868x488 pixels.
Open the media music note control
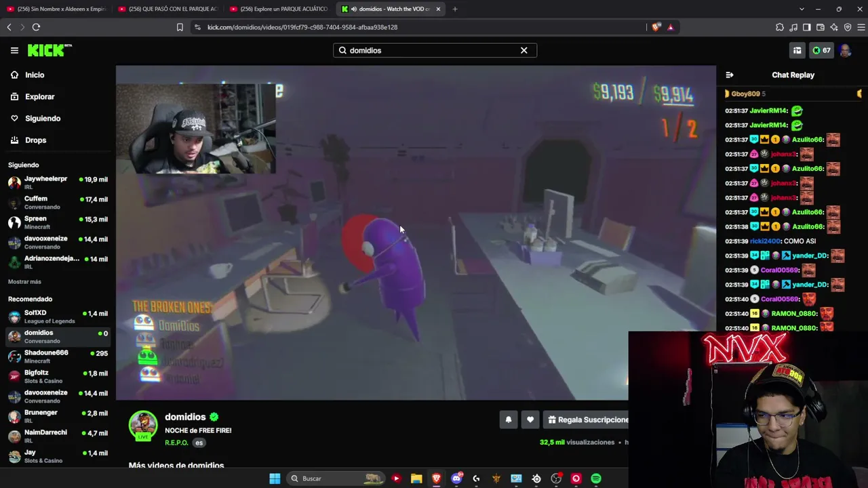pyautogui.click(x=793, y=27)
